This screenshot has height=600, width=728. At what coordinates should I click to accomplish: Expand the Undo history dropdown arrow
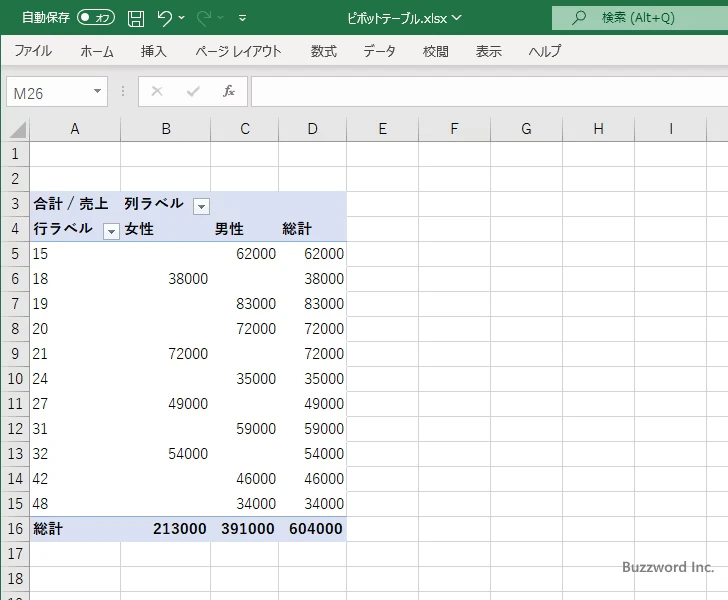(182, 18)
